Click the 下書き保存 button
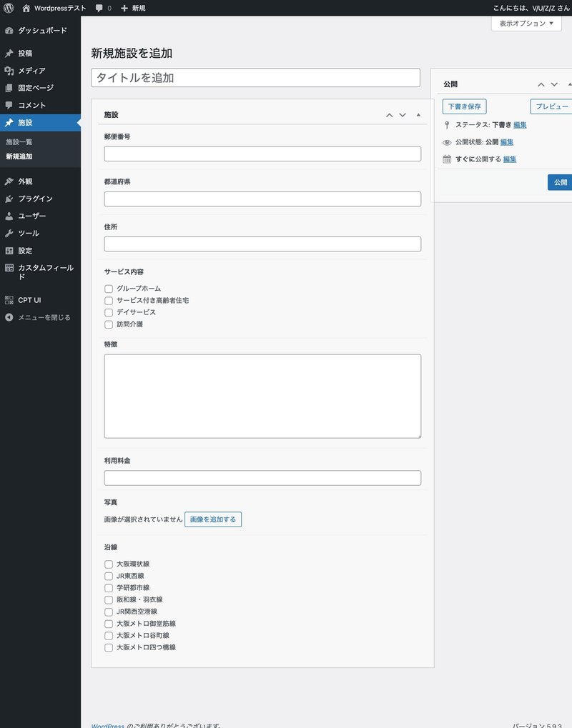 (x=464, y=106)
